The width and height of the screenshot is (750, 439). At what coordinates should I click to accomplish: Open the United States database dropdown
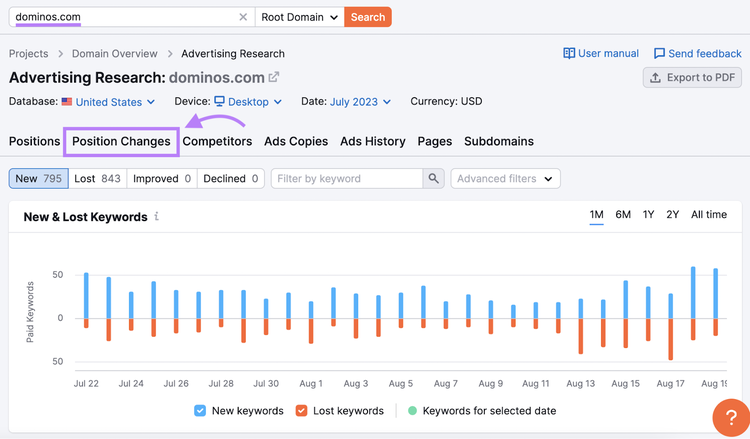115,102
